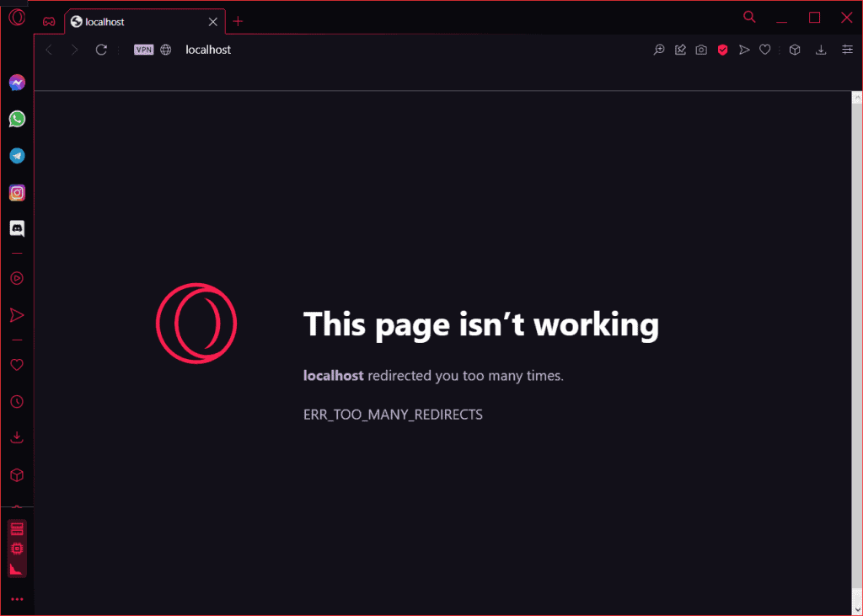
Task: Edit the localhost address field
Action: coord(208,50)
